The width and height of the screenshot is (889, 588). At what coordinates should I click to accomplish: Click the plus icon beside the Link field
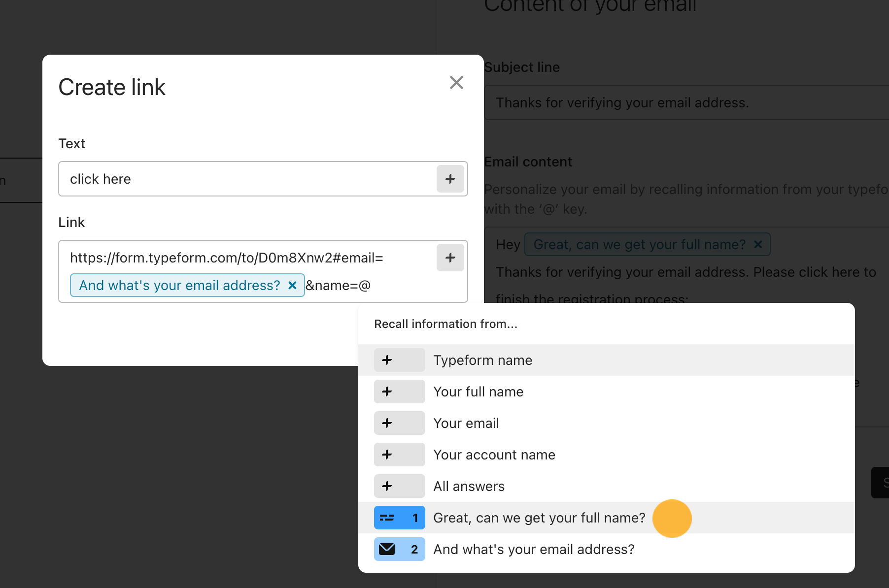(x=450, y=258)
